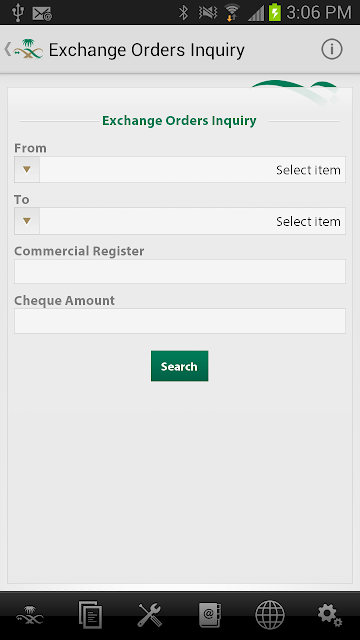360x640 pixels.
Task: Open the home palm logo tab
Action: coord(30,615)
